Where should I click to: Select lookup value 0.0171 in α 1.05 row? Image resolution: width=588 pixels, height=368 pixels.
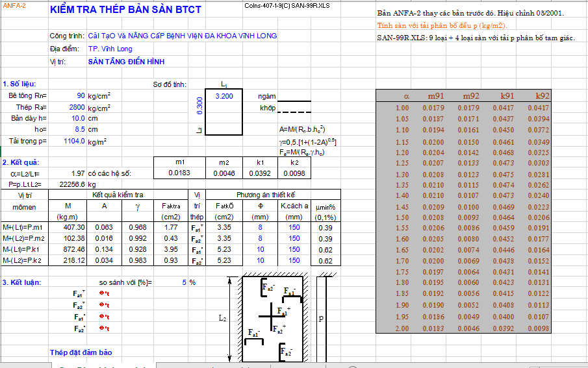pyautogui.click(x=468, y=119)
